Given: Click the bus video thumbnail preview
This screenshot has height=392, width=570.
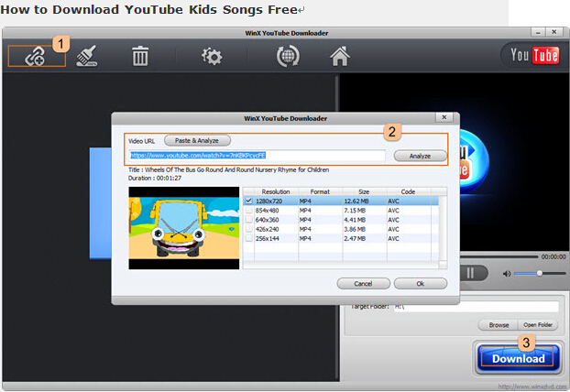Looking at the screenshot, I should click(184, 228).
